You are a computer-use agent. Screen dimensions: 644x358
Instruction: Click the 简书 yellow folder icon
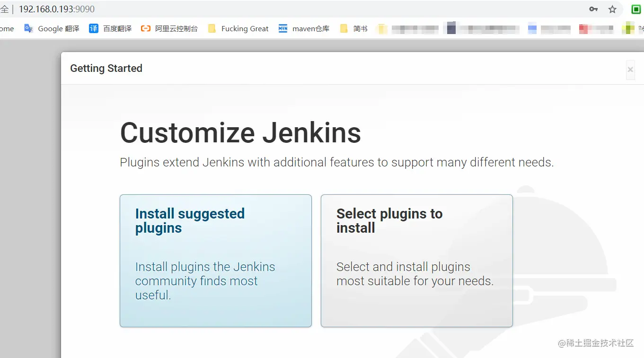tap(344, 28)
